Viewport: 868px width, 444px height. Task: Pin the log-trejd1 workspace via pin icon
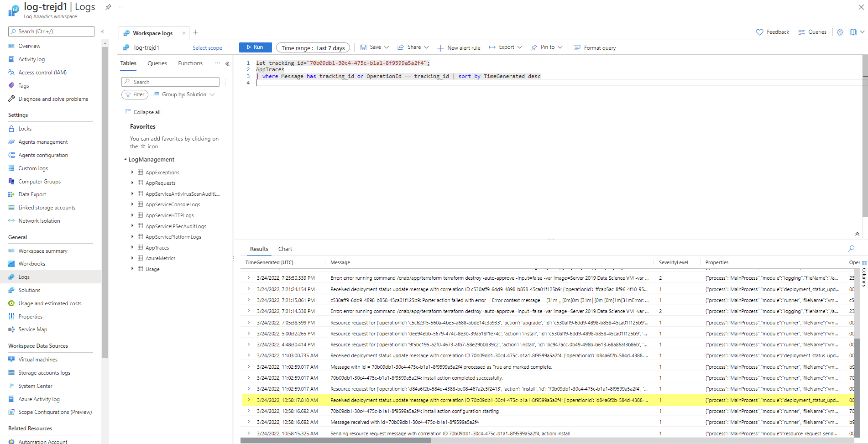(108, 7)
